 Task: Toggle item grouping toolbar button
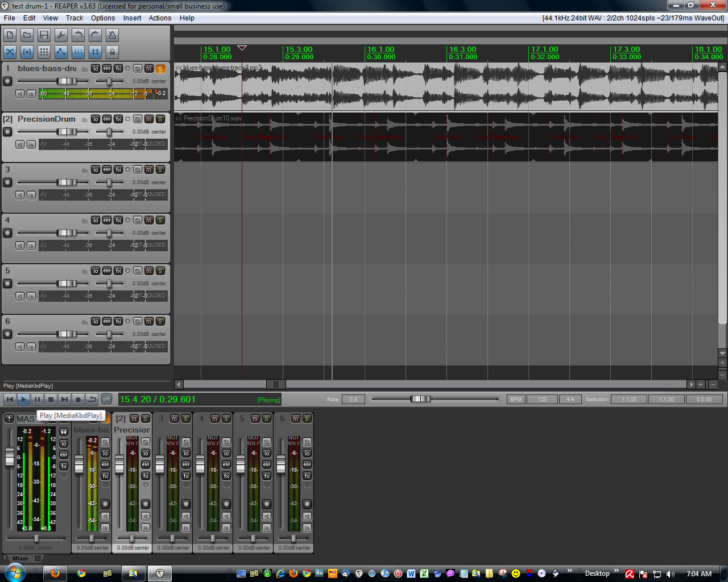(27, 52)
